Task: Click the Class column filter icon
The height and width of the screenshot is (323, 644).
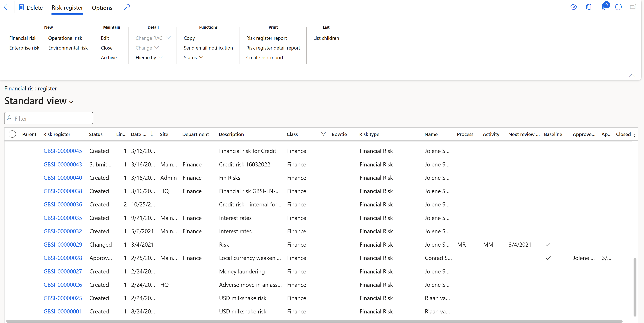Action: coord(323,134)
